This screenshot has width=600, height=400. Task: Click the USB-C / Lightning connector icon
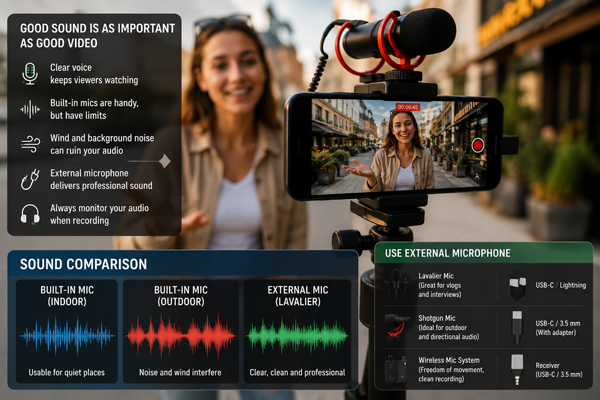(517, 286)
